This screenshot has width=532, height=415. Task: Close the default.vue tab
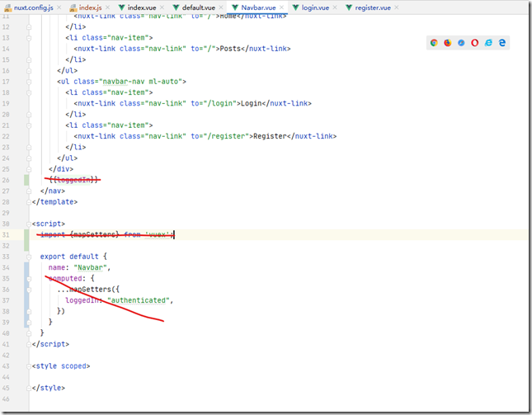221,7
